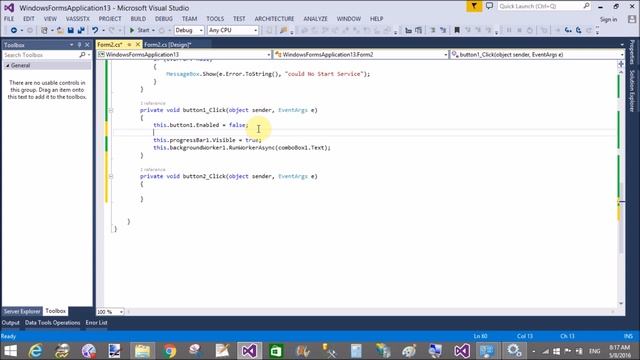
Task: Undo the last edit with the Undo icon
Action: click(95, 30)
